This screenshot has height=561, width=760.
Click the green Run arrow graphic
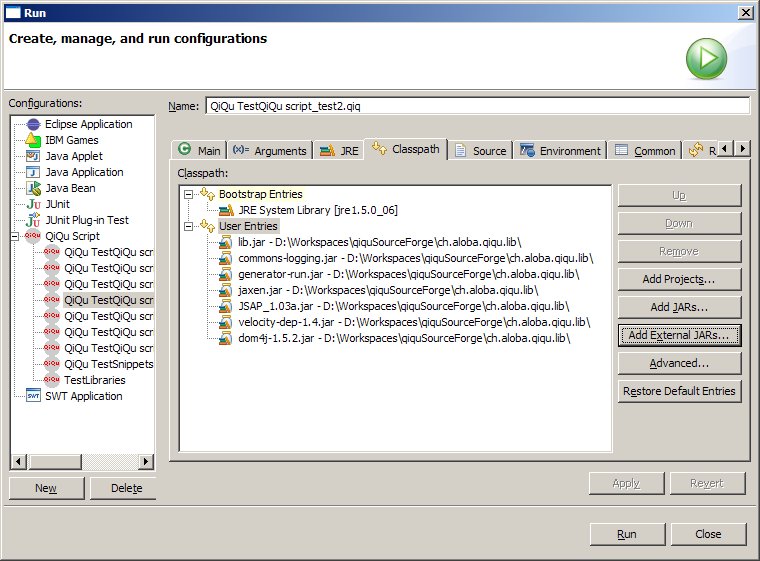coord(706,59)
